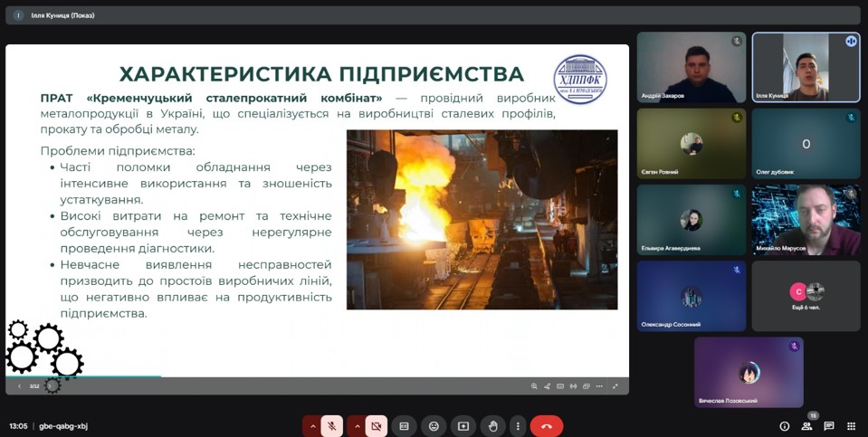Screen dimensions: 868x437
Task: Select Михайло Марусов video tile
Action: coord(806,220)
